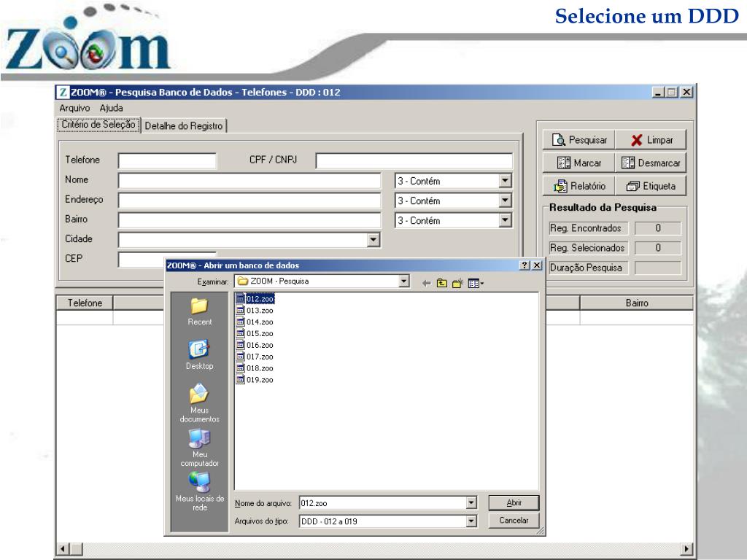
Task: Click the dialog help question mark button
Action: click(525, 265)
